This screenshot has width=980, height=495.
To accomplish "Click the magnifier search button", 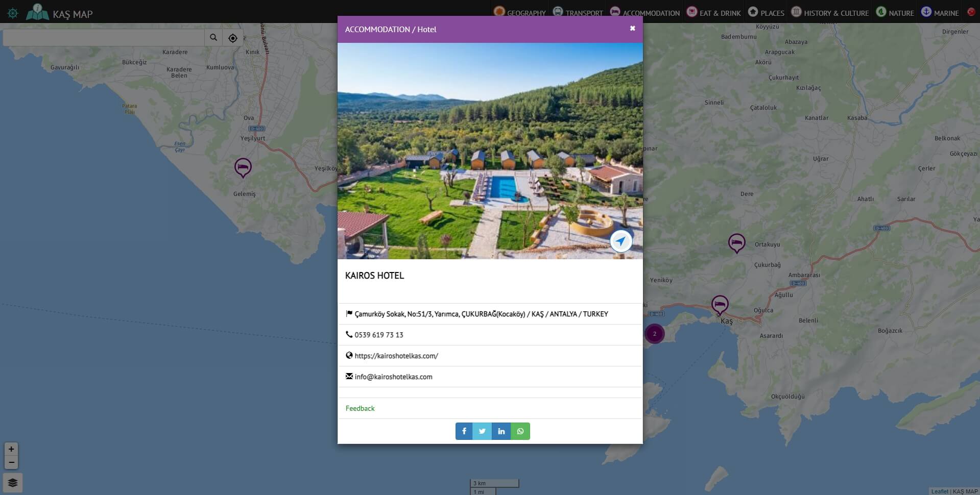I will (213, 38).
